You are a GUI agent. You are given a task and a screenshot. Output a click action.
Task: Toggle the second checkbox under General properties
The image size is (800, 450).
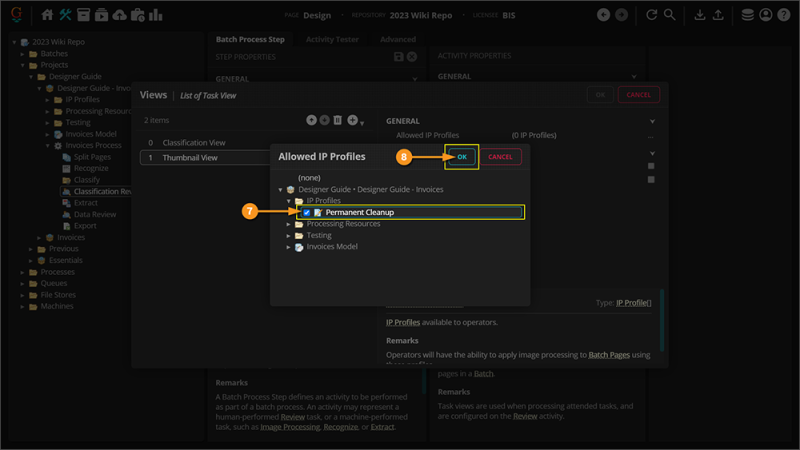(x=652, y=180)
